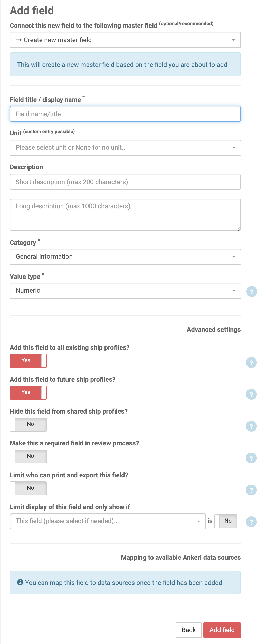This screenshot has width=267, height=644.
Task: Click help icon next to Value type
Action: 252,291
